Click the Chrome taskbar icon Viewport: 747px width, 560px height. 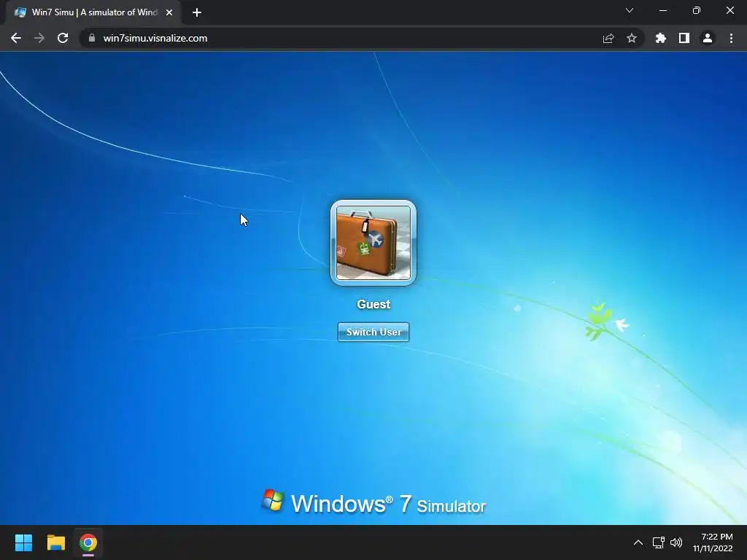88,542
